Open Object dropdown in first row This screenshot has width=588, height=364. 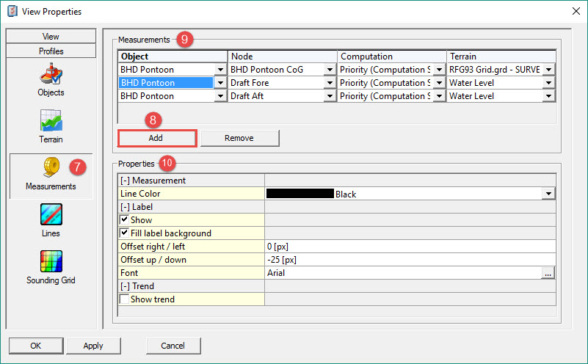click(220, 70)
